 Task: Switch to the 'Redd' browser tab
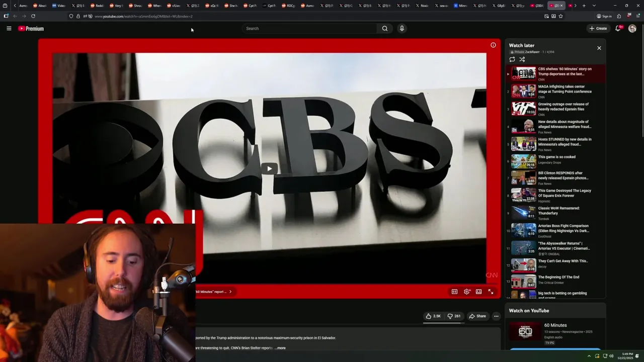97,6
